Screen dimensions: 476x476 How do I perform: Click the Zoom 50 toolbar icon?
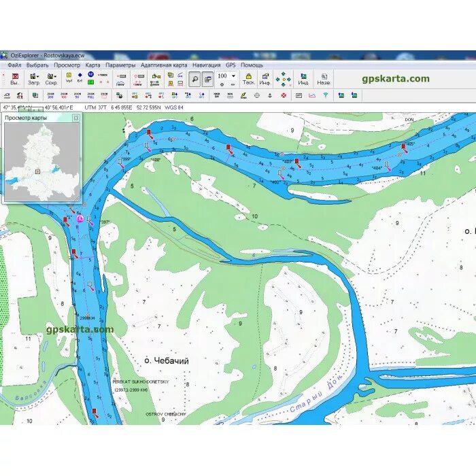78,95
